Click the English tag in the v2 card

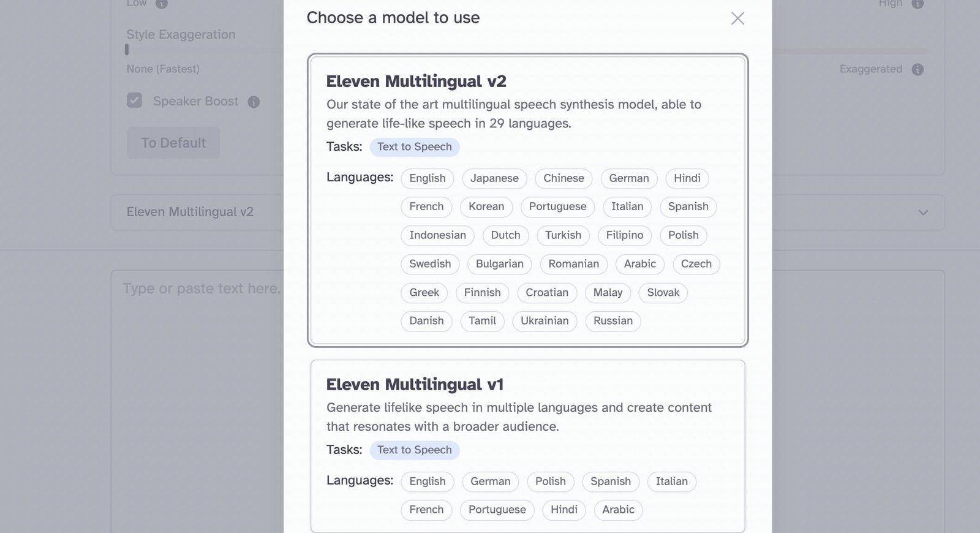click(x=428, y=178)
